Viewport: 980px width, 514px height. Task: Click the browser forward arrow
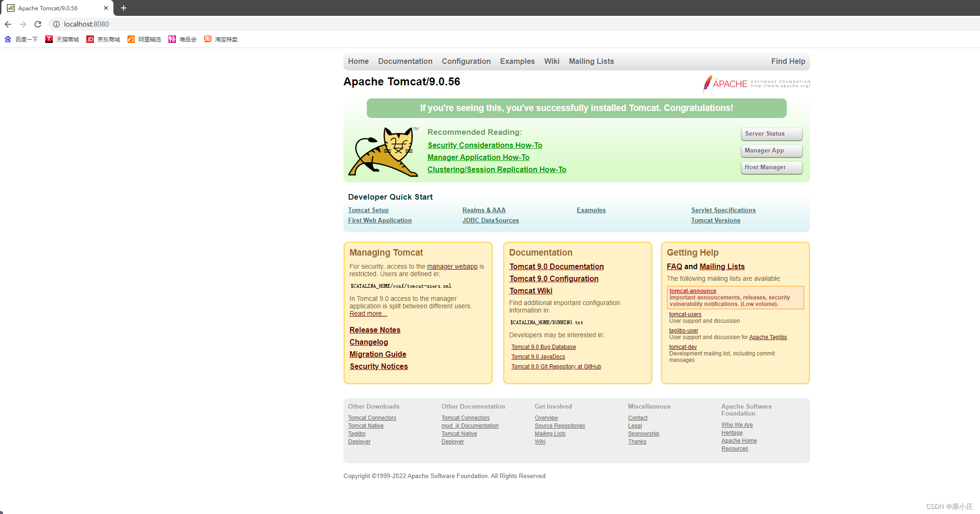tap(23, 24)
